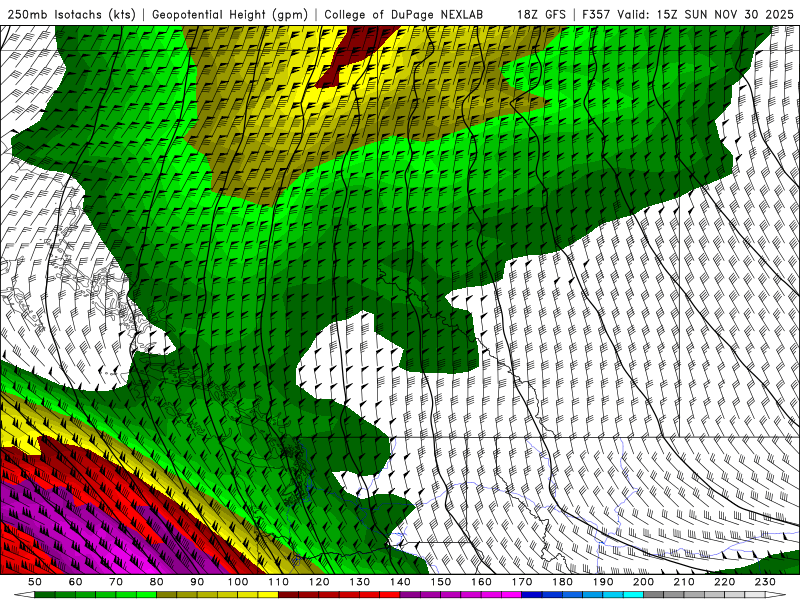The image size is (800, 600).
Task: Click the '110' value on the color scale
Action: tap(279, 582)
